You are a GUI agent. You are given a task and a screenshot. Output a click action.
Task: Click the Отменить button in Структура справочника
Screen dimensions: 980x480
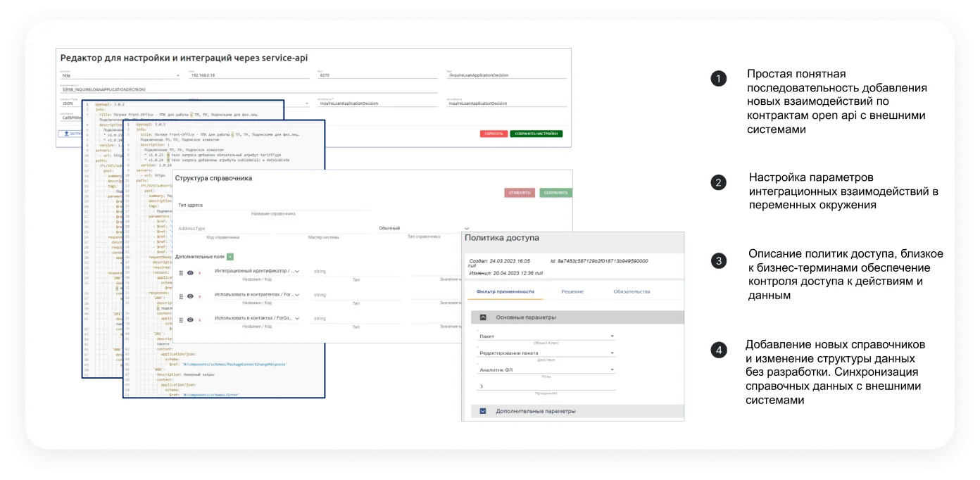click(x=520, y=192)
